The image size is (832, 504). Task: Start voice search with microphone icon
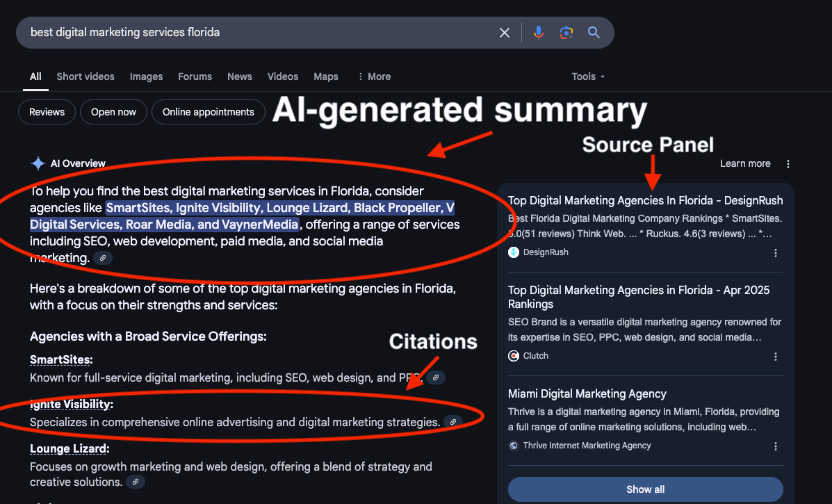(538, 33)
